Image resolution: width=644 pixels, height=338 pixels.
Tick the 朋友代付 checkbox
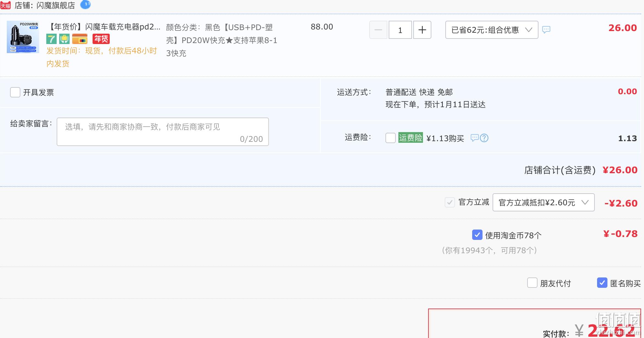[532, 283]
